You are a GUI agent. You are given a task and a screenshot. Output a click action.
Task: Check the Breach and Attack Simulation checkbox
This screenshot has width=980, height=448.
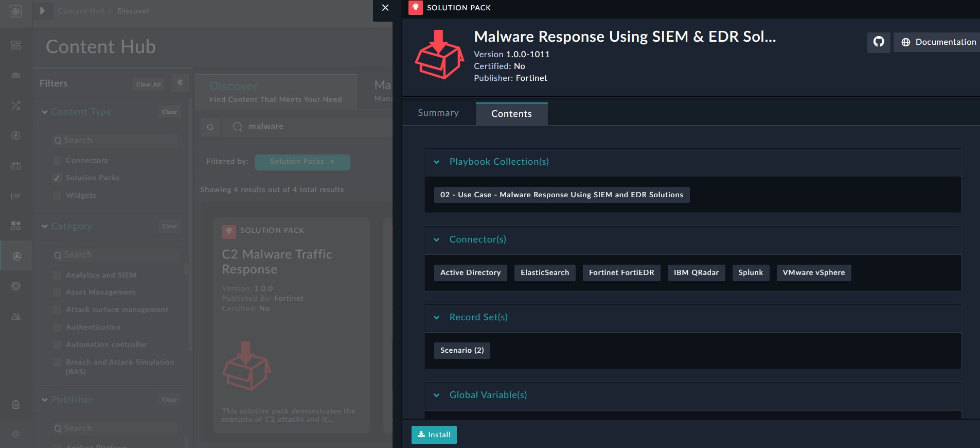tap(57, 363)
